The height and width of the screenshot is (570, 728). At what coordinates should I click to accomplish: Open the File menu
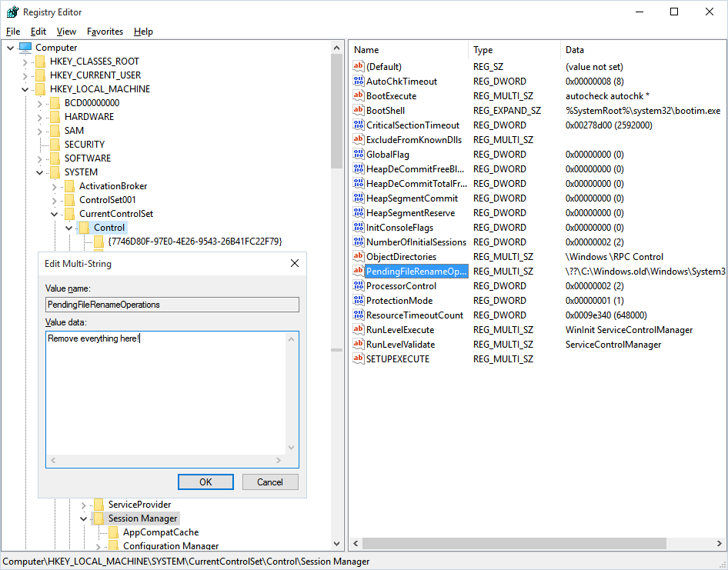coord(13,32)
